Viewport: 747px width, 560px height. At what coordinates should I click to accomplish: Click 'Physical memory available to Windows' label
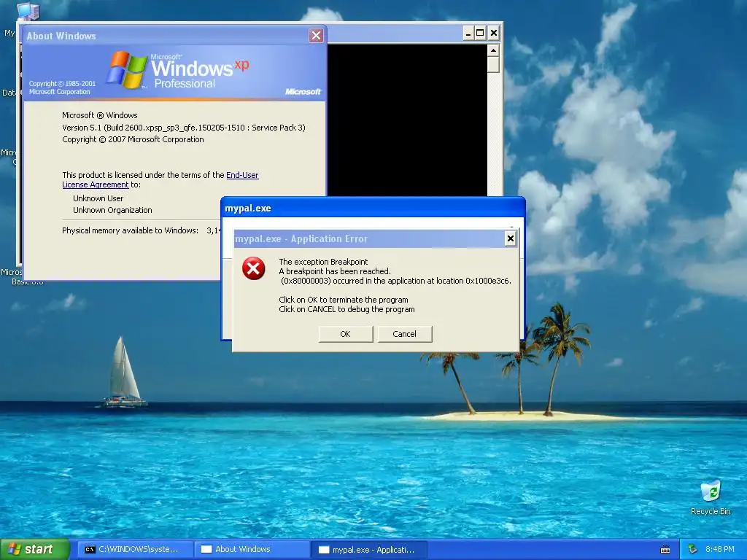130,230
